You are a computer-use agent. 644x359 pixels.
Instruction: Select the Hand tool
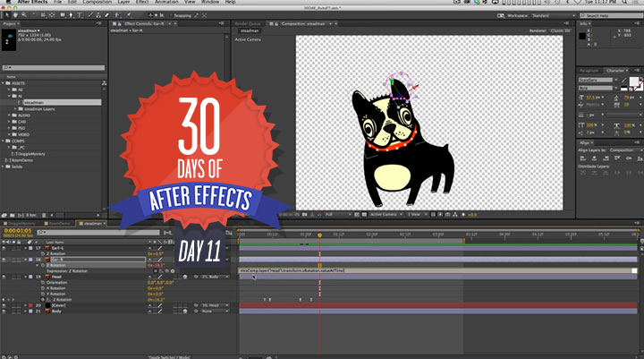pyautogui.click(x=15, y=15)
